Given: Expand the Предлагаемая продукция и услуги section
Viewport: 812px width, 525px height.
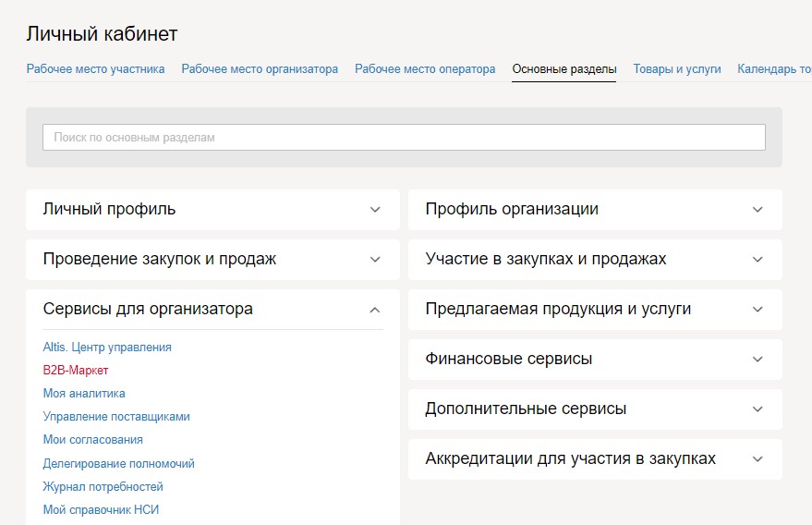Looking at the screenshot, I should 595,310.
